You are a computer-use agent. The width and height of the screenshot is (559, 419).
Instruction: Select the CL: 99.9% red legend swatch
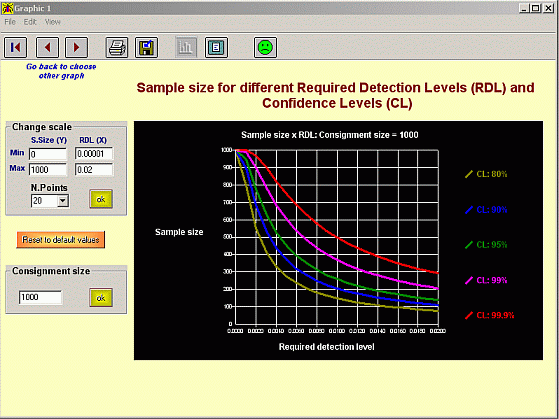[469, 315]
